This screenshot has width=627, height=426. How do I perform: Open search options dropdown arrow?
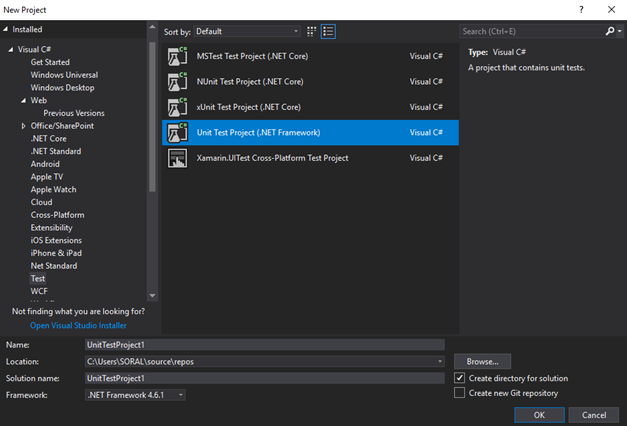point(619,31)
